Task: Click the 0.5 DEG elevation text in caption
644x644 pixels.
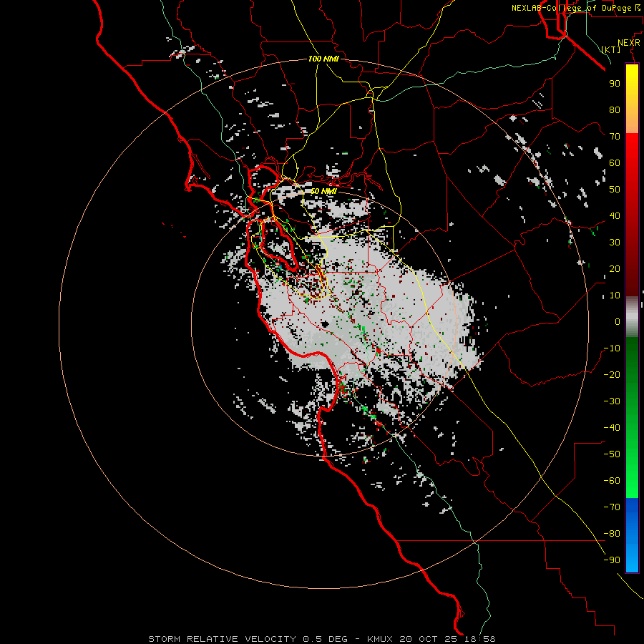Action: (325, 639)
